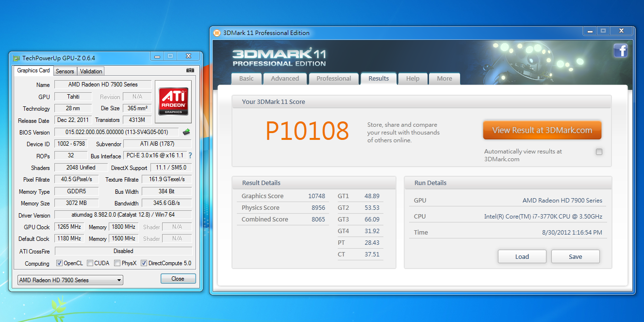Click the Release Date field Dec 22, 2011
This screenshot has height=322, width=644.
click(x=73, y=120)
